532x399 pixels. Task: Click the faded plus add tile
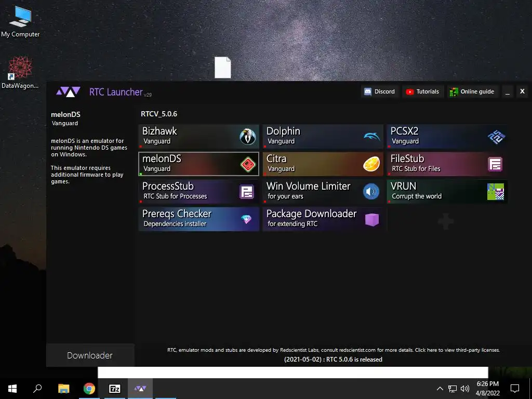coord(446,221)
